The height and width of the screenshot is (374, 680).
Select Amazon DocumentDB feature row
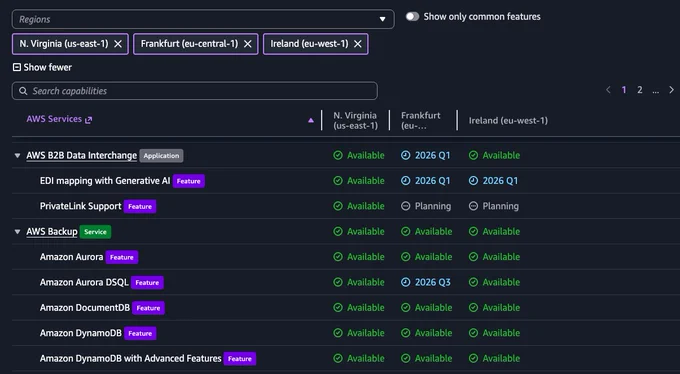coord(346,308)
